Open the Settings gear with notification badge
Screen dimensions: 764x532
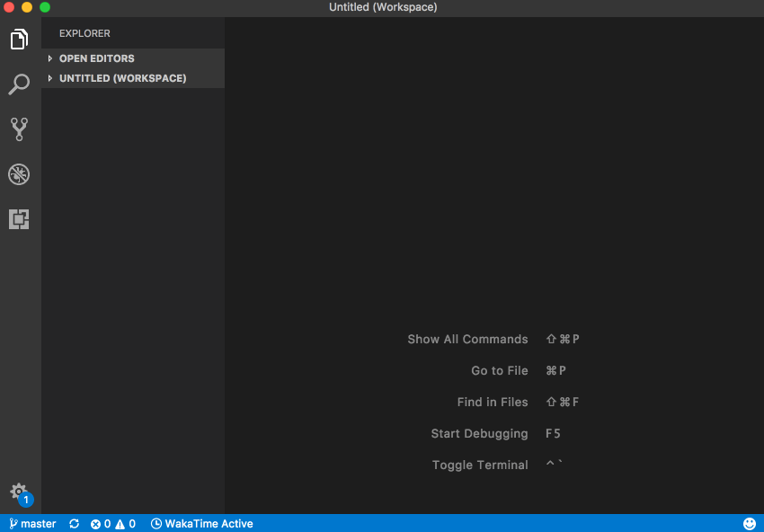point(19,491)
